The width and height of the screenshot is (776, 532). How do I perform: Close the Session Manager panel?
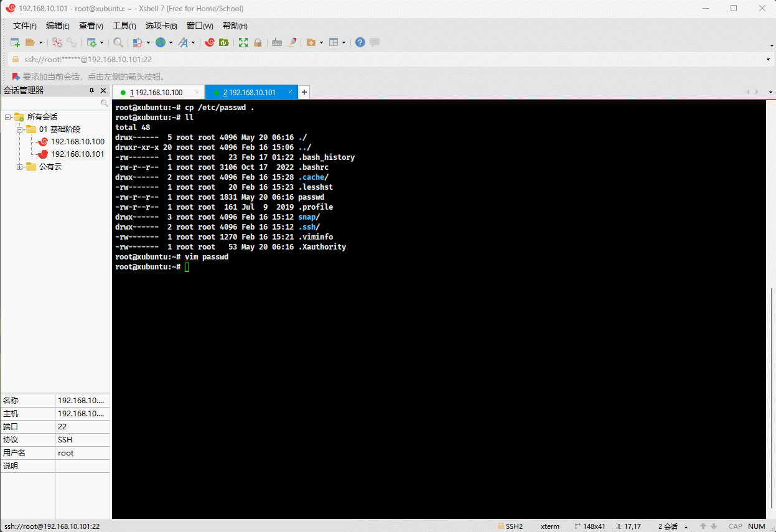tap(104, 91)
